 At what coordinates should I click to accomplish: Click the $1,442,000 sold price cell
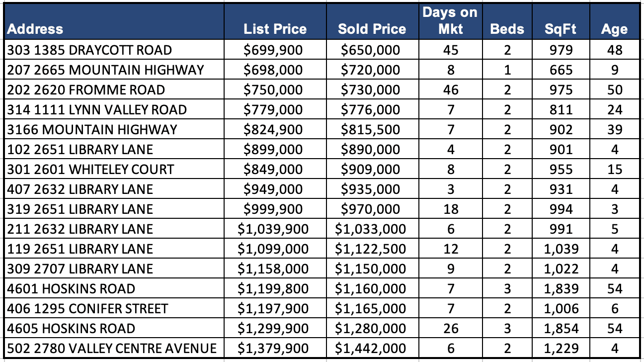click(x=370, y=349)
